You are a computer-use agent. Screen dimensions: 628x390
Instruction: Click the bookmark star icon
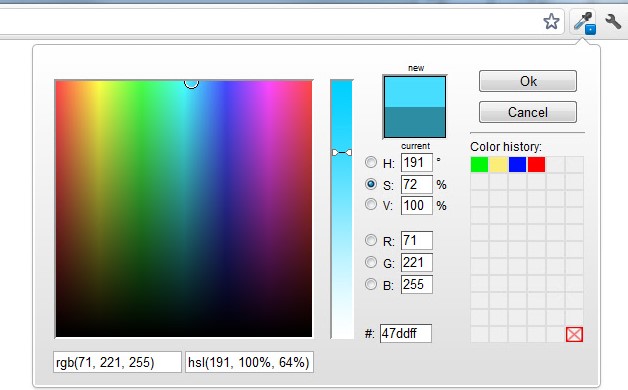551,21
